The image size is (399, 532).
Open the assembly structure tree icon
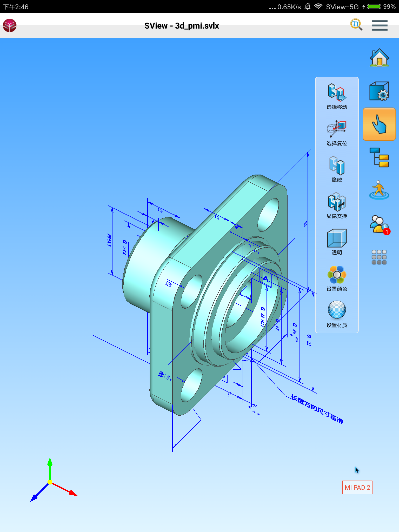click(379, 157)
